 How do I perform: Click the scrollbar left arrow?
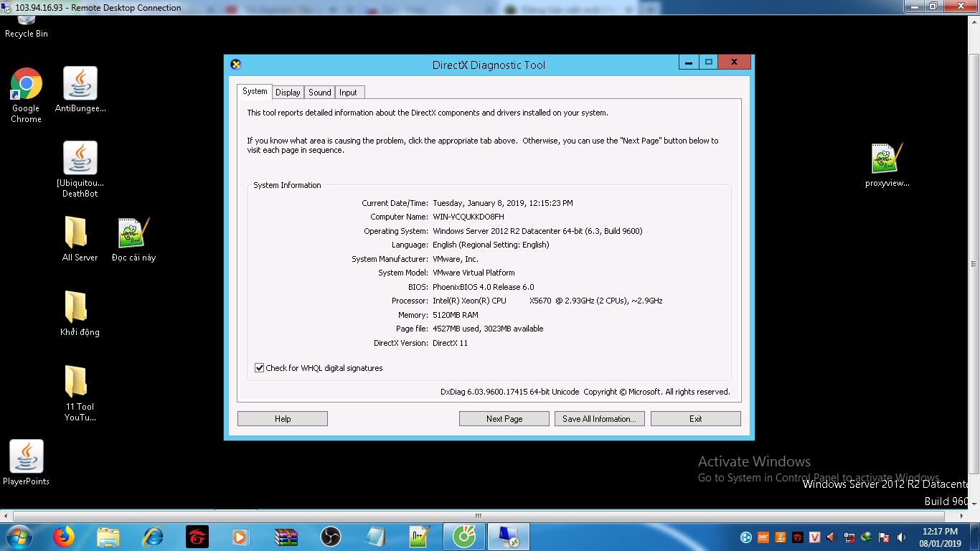pyautogui.click(x=6, y=516)
